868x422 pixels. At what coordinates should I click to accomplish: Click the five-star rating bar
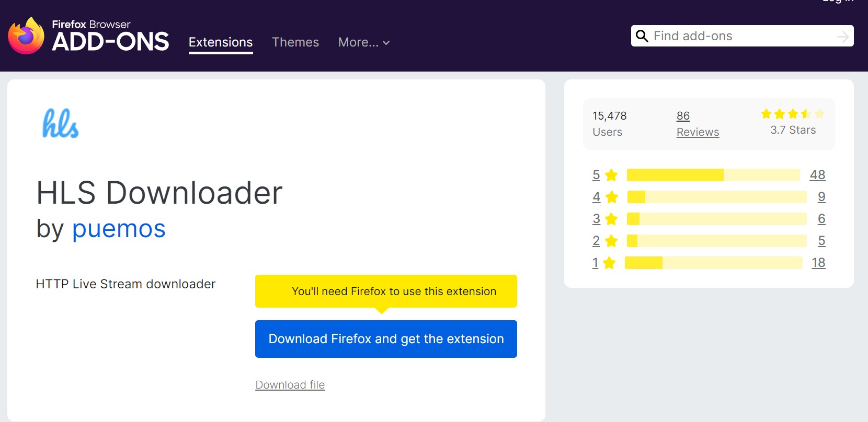coord(713,175)
